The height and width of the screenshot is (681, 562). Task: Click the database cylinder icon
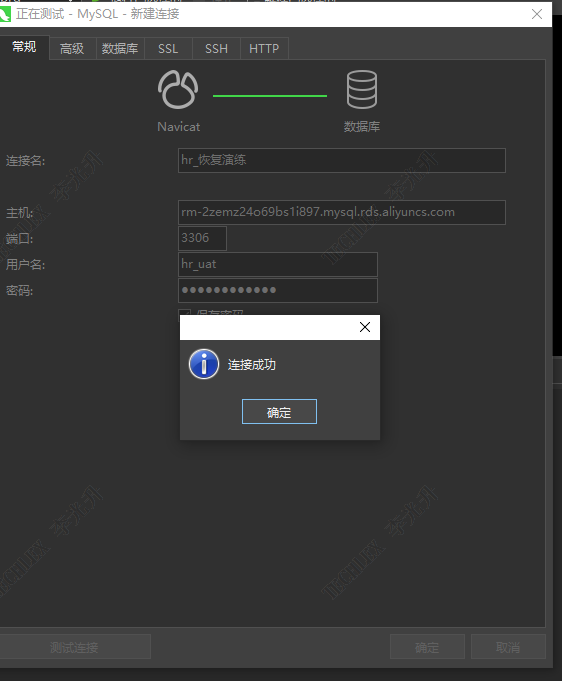tap(362, 89)
